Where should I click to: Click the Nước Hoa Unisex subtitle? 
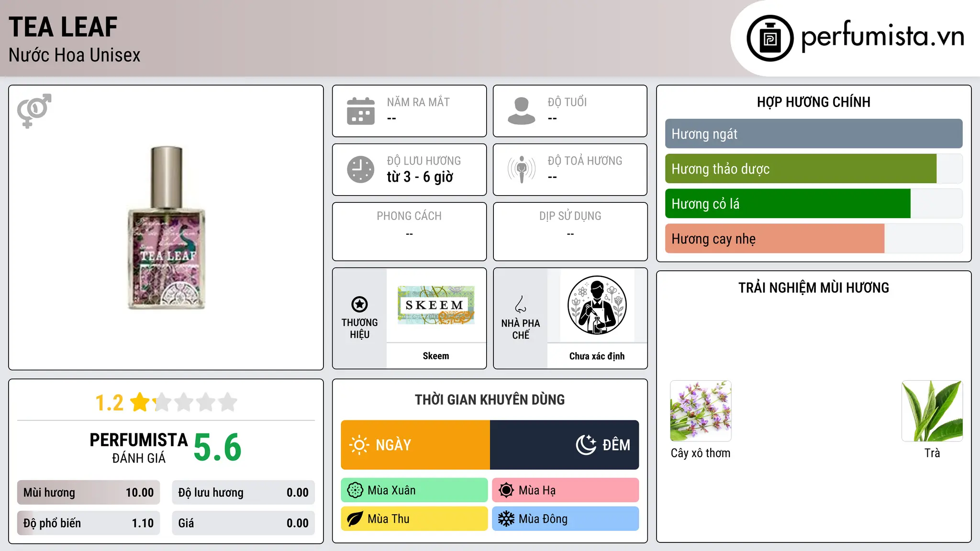[x=75, y=55]
